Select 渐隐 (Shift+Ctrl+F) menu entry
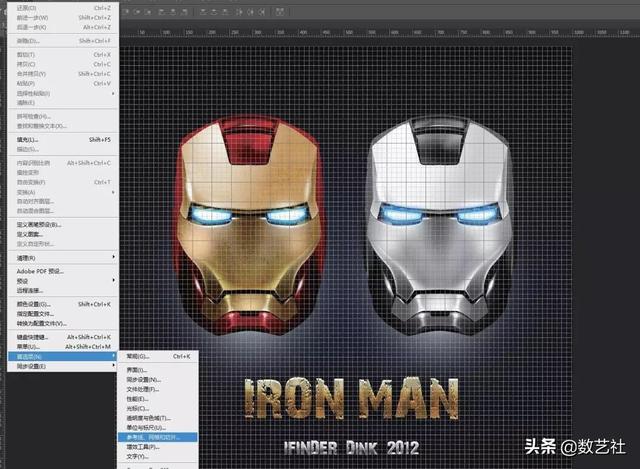640x469 pixels. click(x=63, y=41)
